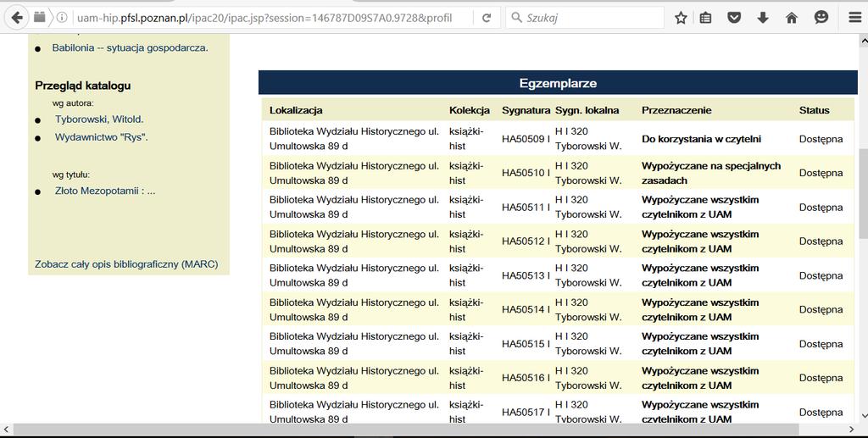The height and width of the screenshot is (438, 868).
Task: Click the site information icon in address bar
Action: pyautogui.click(x=62, y=18)
